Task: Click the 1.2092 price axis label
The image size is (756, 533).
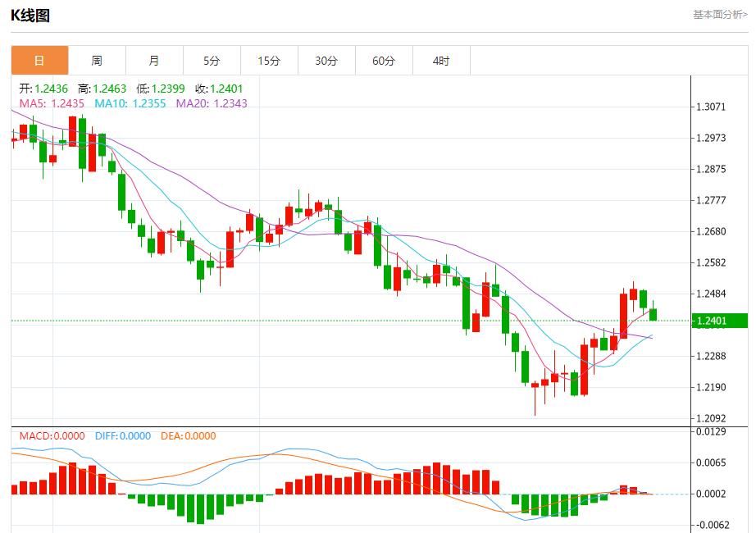Action: click(x=711, y=418)
